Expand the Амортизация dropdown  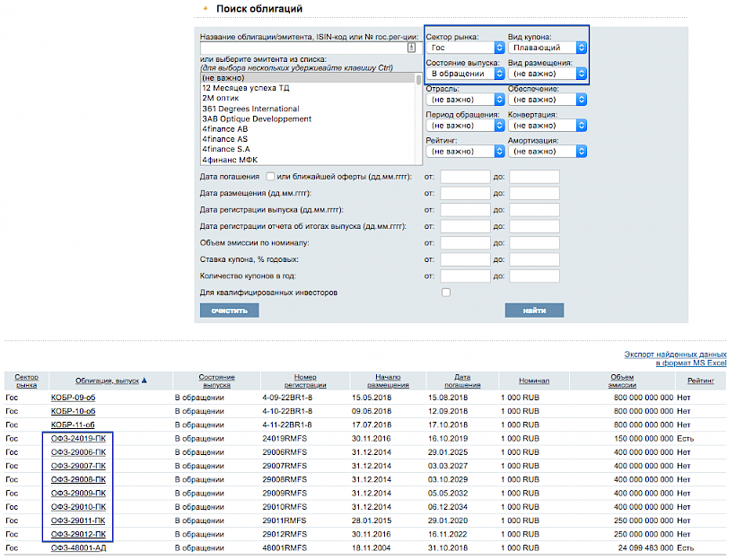[x=548, y=151]
